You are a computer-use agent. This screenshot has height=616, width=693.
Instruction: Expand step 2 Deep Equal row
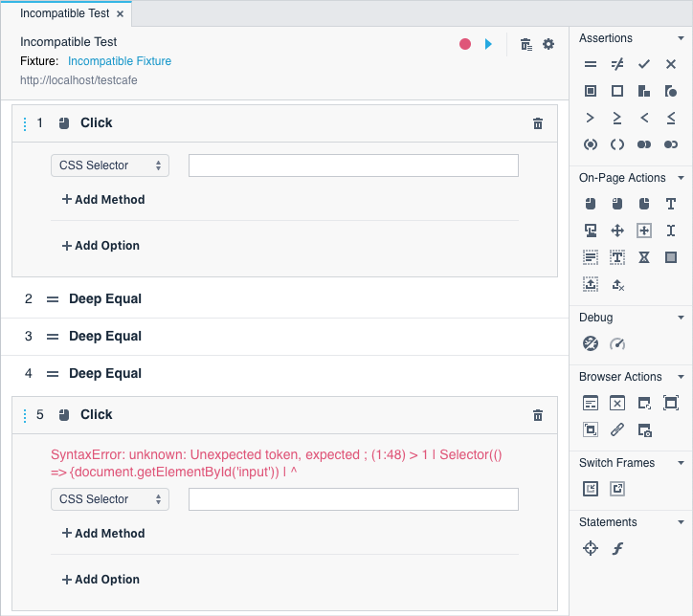284,299
